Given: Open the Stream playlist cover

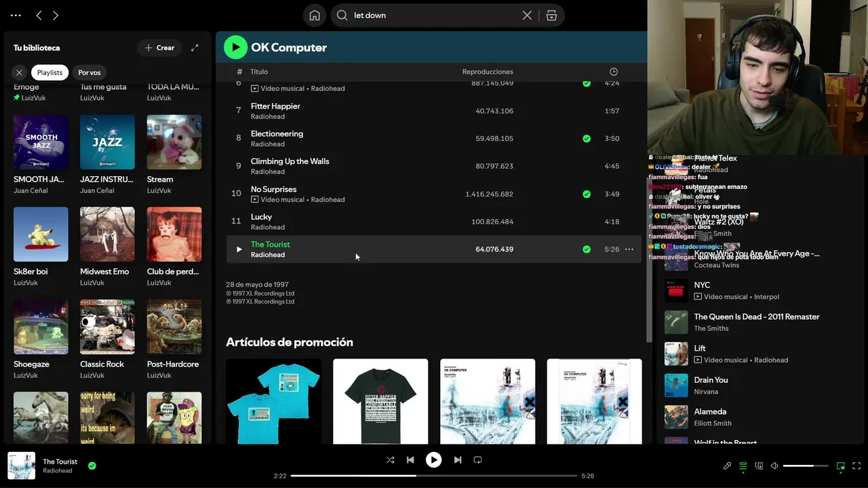Looking at the screenshot, I should coord(174,142).
